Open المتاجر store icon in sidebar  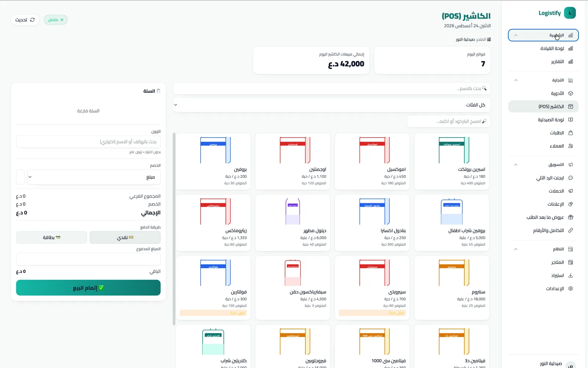[x=571, y=262]
